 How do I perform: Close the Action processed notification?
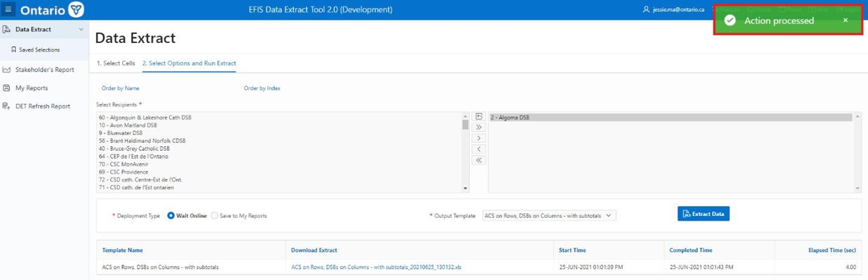pyautogui.click(x=845, y=21)
